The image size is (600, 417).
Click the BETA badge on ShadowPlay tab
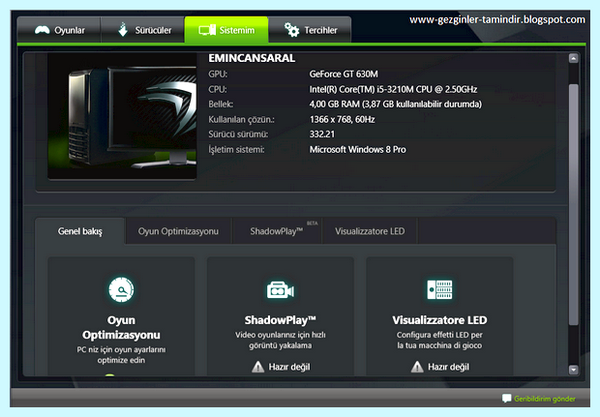(312, 223)
